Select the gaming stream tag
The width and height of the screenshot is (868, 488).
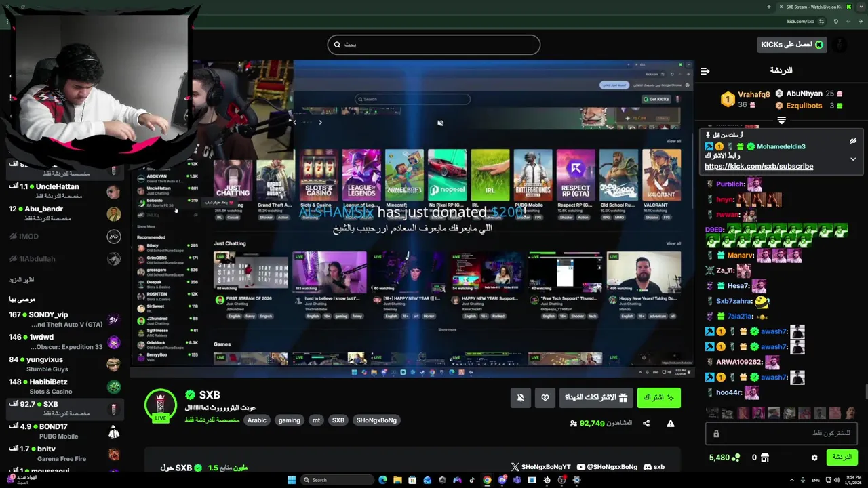tap(289, 420)
